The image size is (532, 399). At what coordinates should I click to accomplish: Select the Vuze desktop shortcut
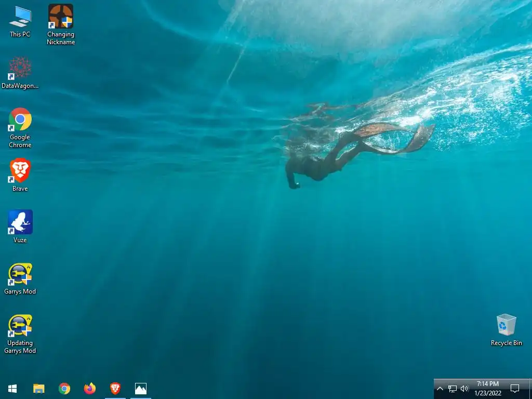[x=20, y=227]
